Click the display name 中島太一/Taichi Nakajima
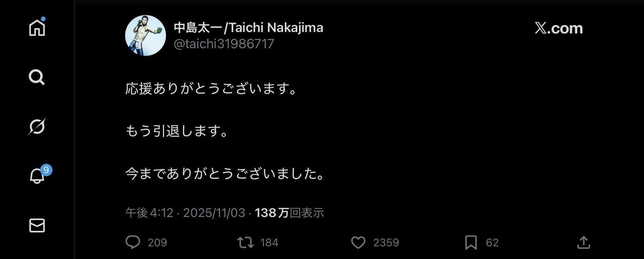The width and height of the screenshot is (644, 259). 247,27
